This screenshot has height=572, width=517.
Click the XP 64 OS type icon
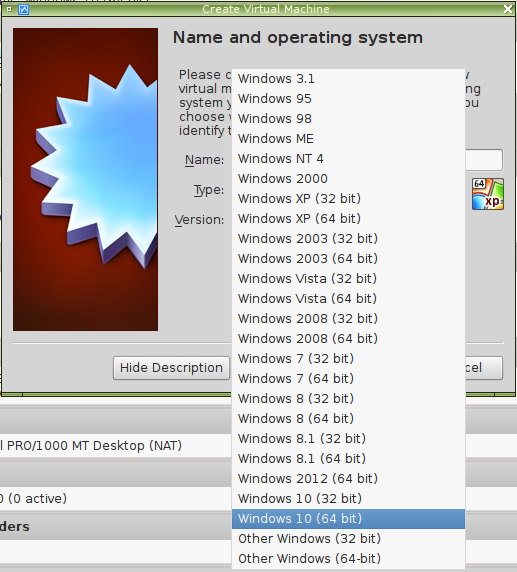tap(488, 194)
